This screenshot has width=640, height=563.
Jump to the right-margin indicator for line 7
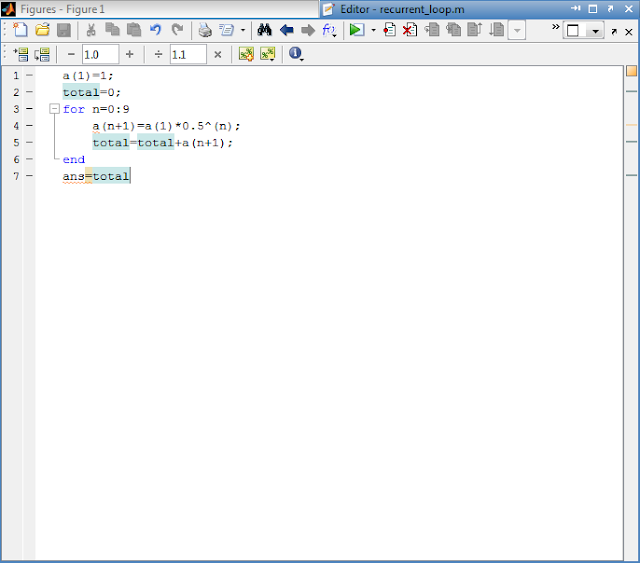(x=631, y=175)
